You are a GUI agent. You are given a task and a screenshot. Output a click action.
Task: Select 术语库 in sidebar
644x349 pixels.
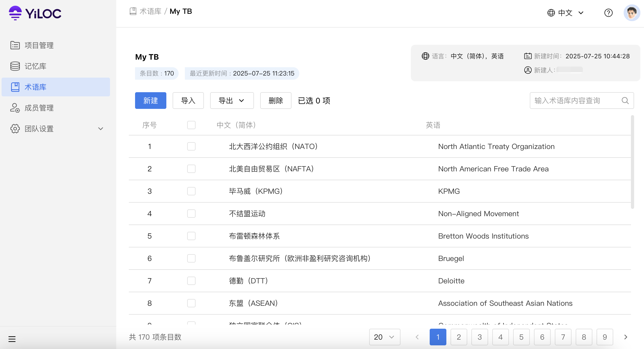pos(56,87)
